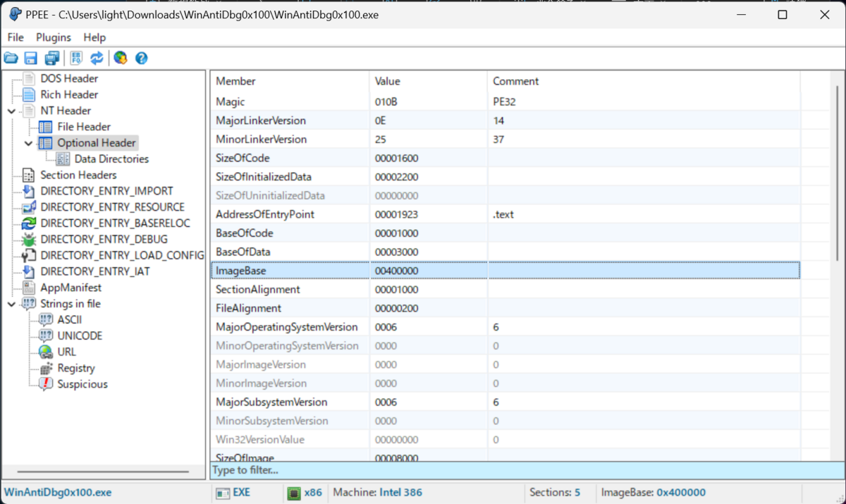Click the Help question mark icon
Viewport: 846px width, 504px height.
[141, 58]
